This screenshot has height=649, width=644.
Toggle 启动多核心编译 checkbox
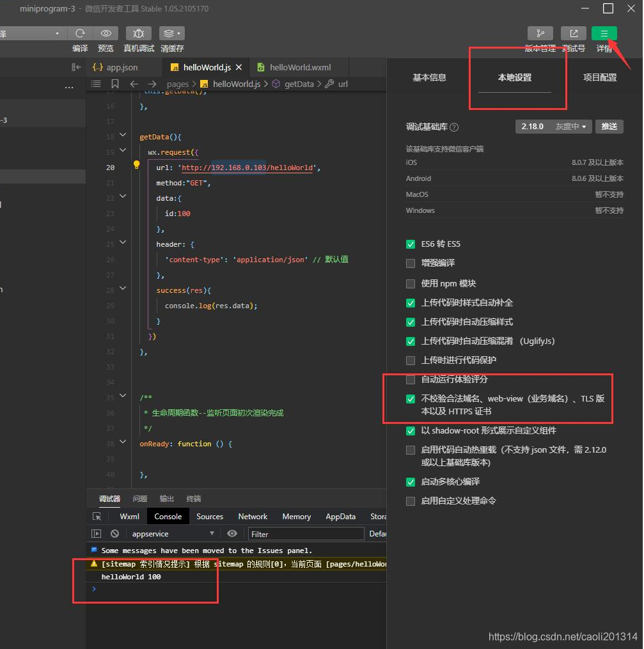click(411, 482)
